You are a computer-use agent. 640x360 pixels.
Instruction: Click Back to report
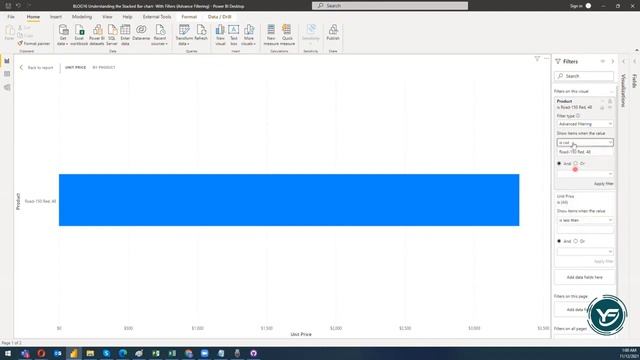(x=36, y=67)
